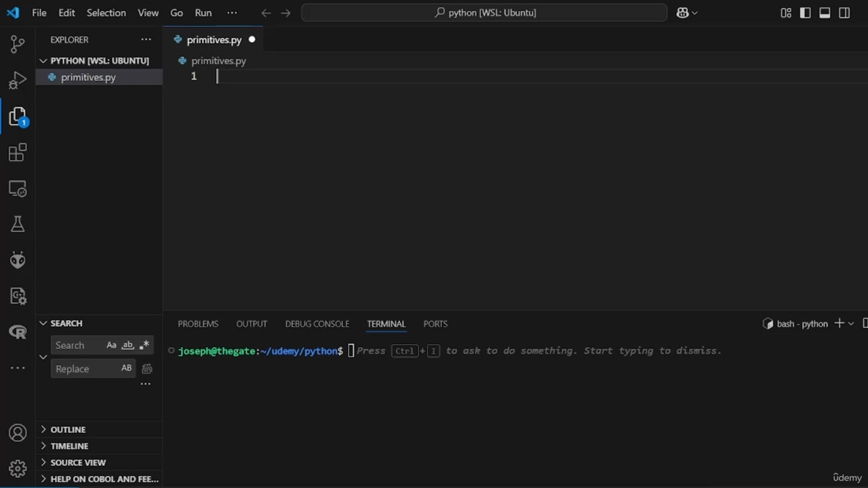Screen dimensions: 868x488
Task: Show more menu bar items ellipsis
Action: click(232, 13)
